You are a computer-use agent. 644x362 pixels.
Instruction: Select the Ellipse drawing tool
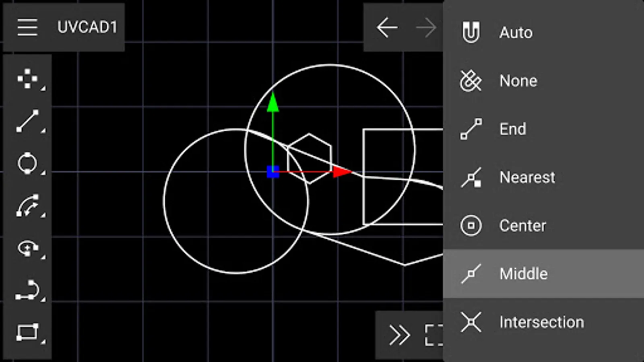click(27, 248)
